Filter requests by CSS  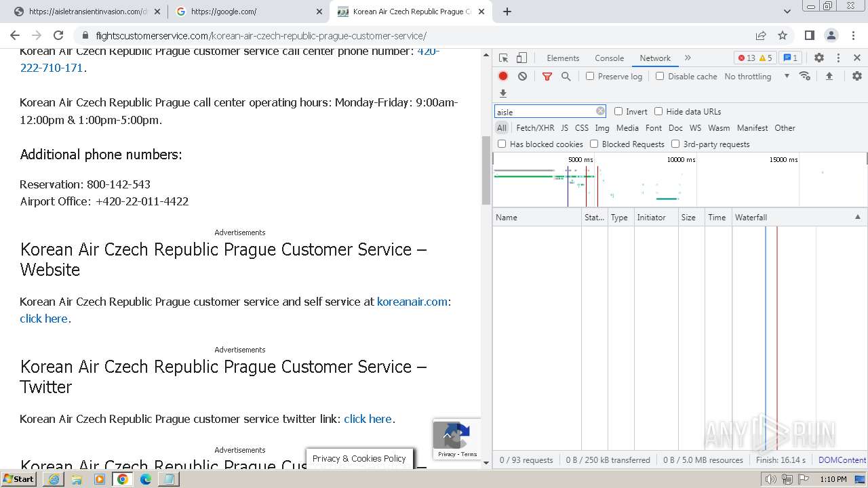coord(582,127)
